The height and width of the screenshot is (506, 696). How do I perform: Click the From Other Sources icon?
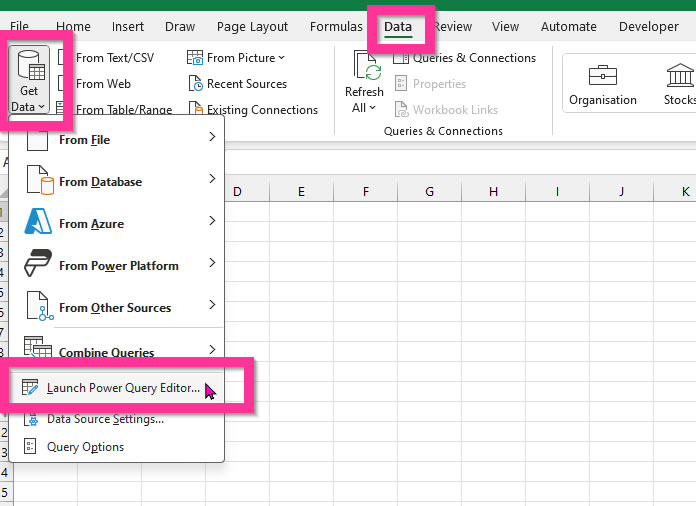(40, 306)
